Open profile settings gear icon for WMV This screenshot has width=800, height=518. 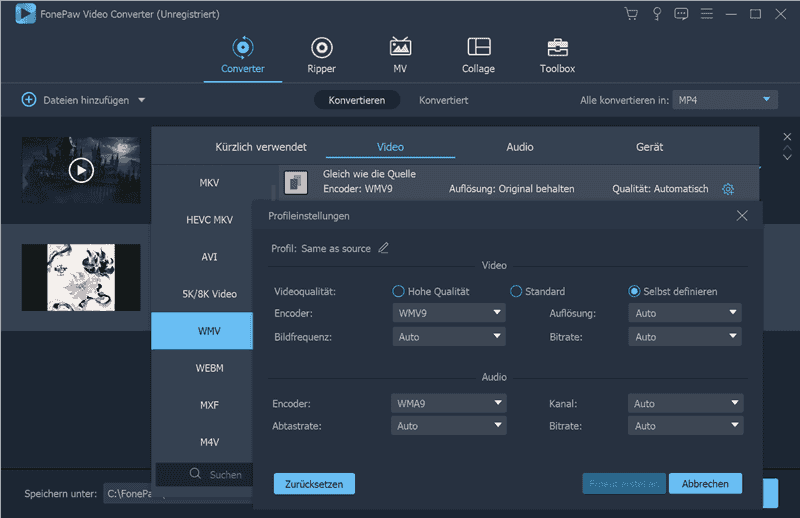click(728, 189)
